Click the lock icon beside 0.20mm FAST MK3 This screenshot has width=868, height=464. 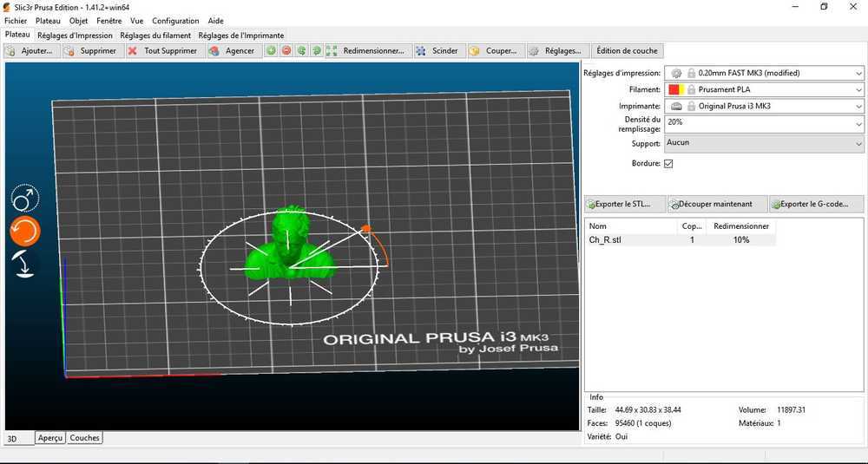click(692, 73)
